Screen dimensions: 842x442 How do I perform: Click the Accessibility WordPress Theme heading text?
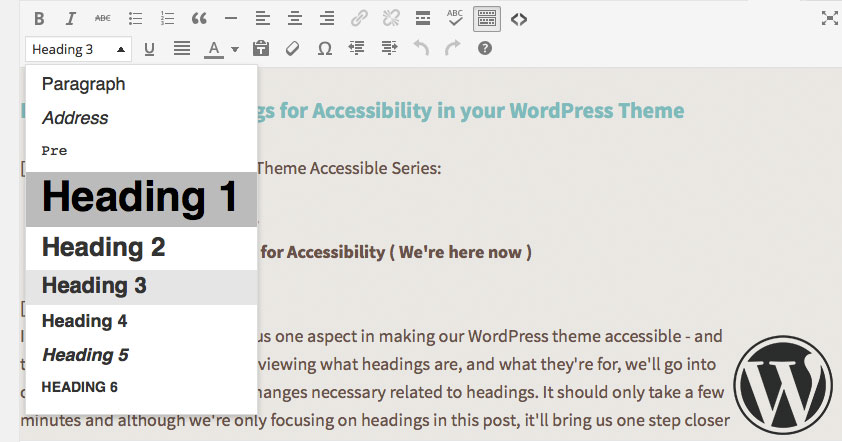tap(471, 111)
